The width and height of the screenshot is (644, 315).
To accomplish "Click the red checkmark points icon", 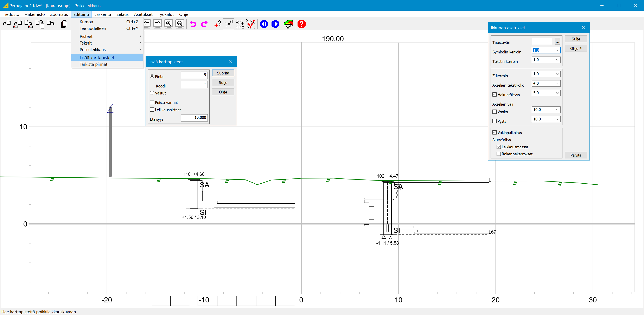I will [250, 24].
